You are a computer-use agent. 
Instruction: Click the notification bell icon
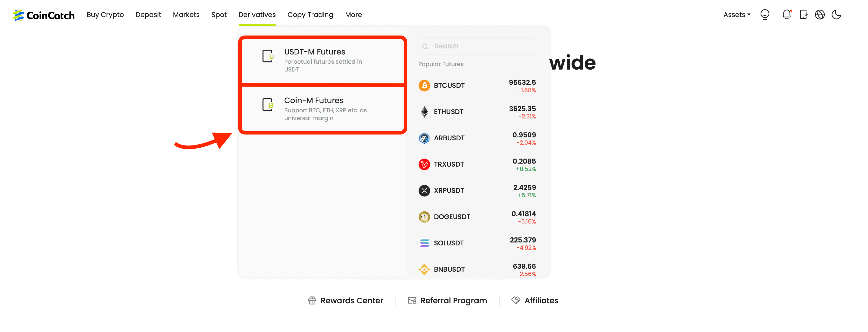click(787, 15)
